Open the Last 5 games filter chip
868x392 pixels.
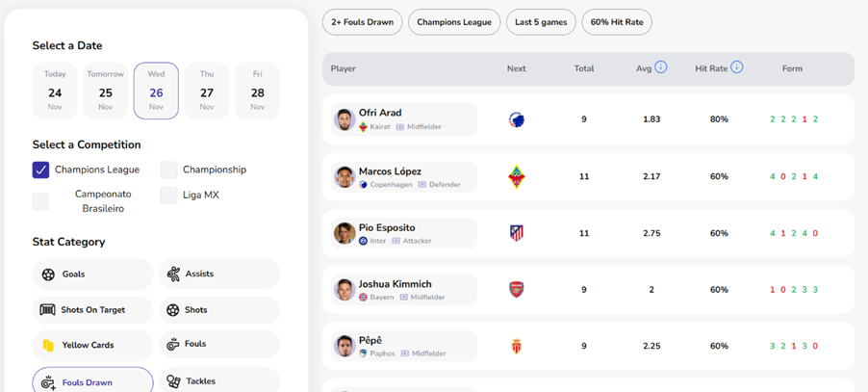pyautogui.click(x=541, y=22)
